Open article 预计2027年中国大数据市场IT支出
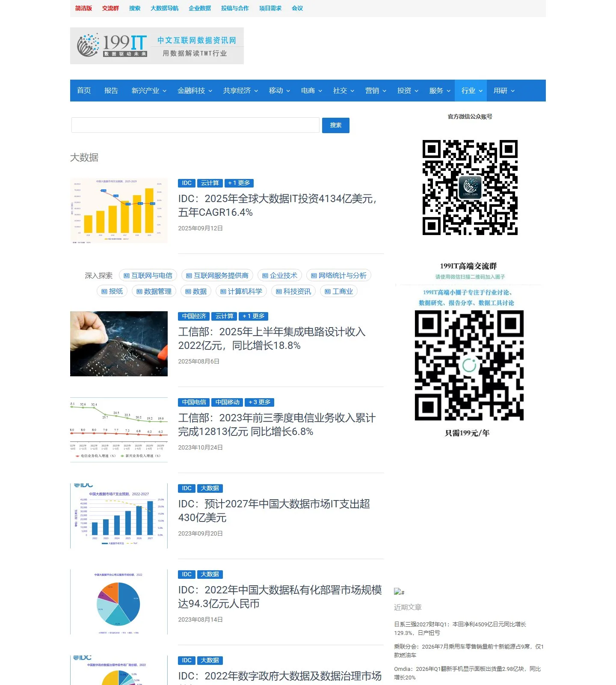Screen dimensions: 616x685 (x=274, y=511)
